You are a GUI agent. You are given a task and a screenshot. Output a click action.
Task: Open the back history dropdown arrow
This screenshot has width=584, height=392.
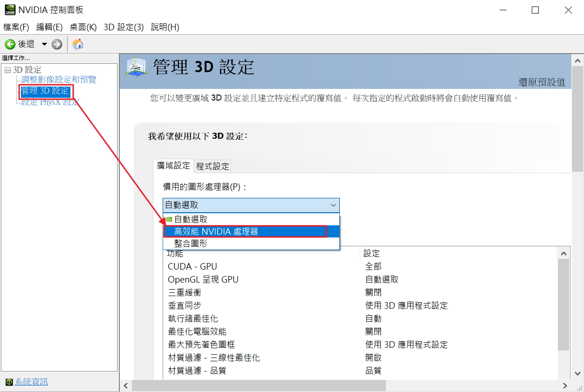point(44,44)
